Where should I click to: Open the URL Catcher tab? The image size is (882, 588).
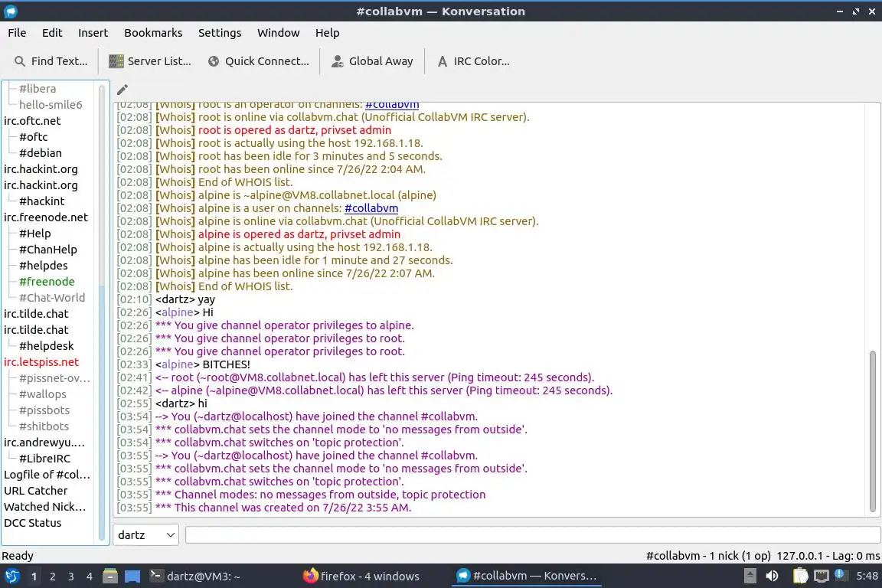(x=35, y=491)
